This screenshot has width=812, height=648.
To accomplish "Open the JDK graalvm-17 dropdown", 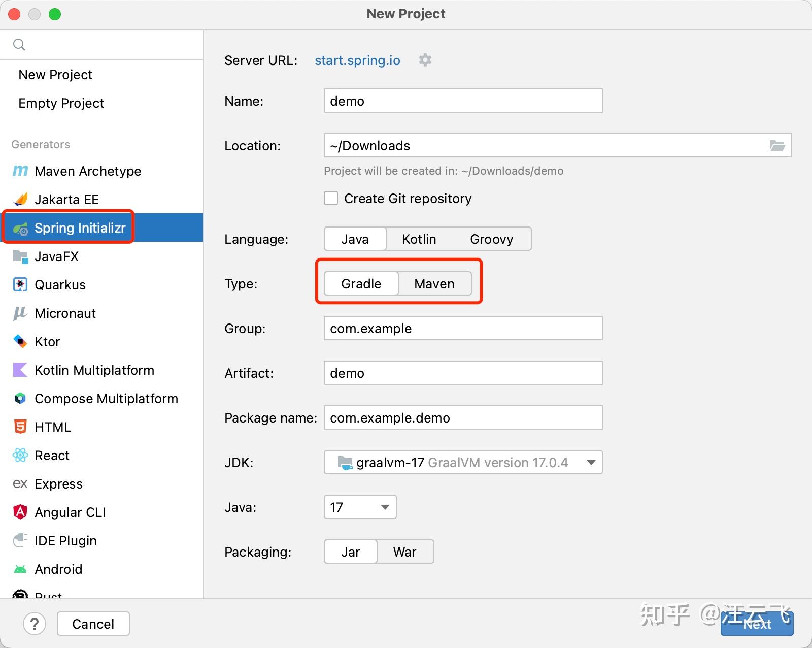I will (x=463, y=462).
